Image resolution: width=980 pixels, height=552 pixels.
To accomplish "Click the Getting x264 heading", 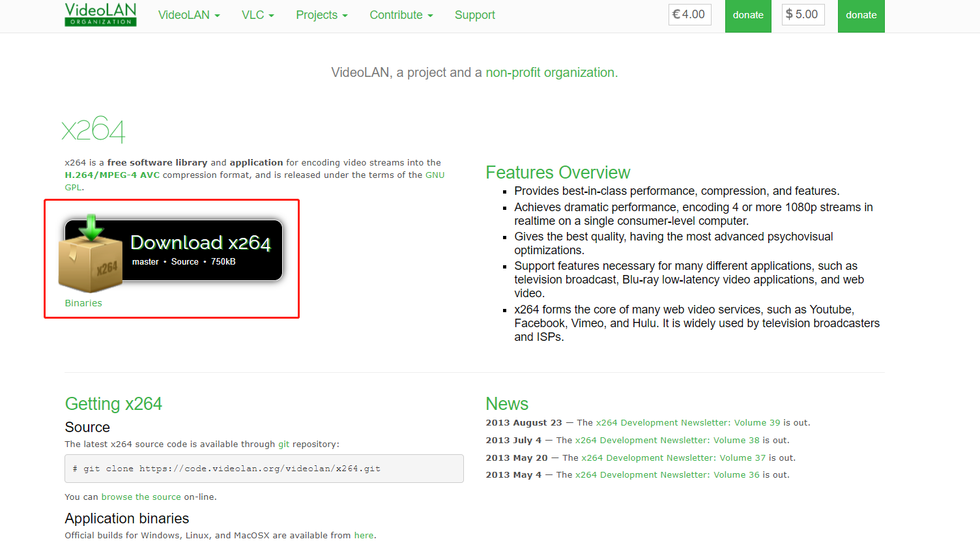I will pos(113,404).
